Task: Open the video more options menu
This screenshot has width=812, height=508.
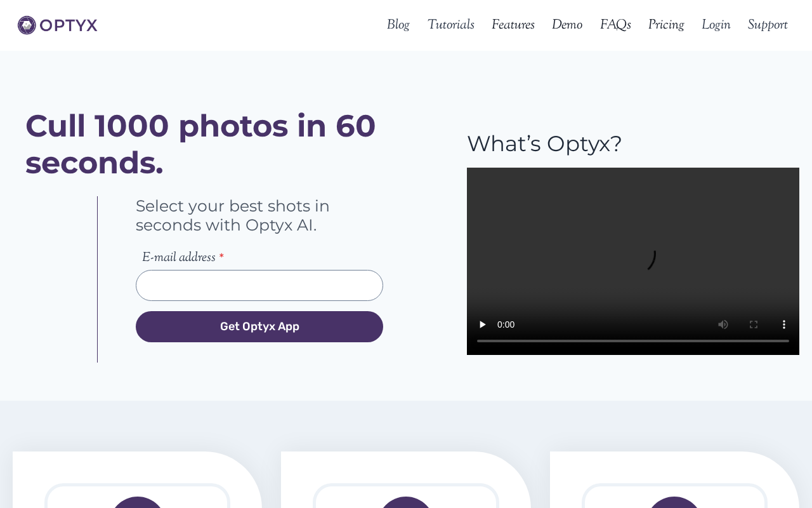Action: [783, 324]
